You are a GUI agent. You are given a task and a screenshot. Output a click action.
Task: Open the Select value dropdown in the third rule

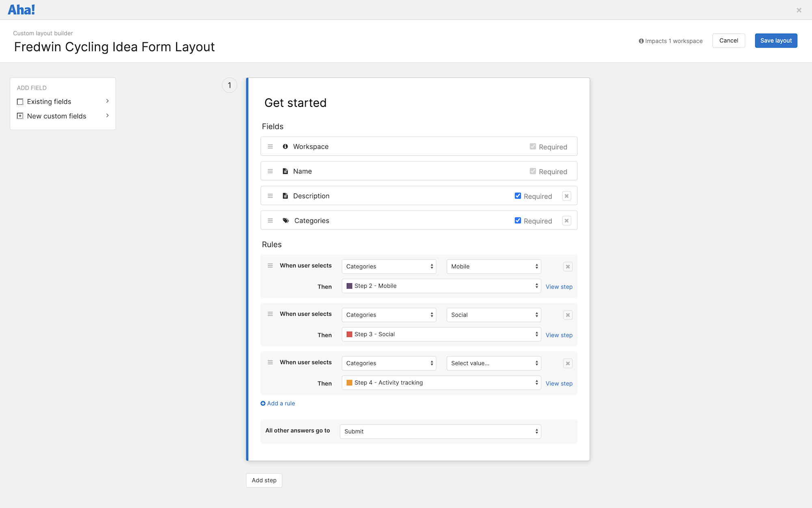tap(493, 363)
